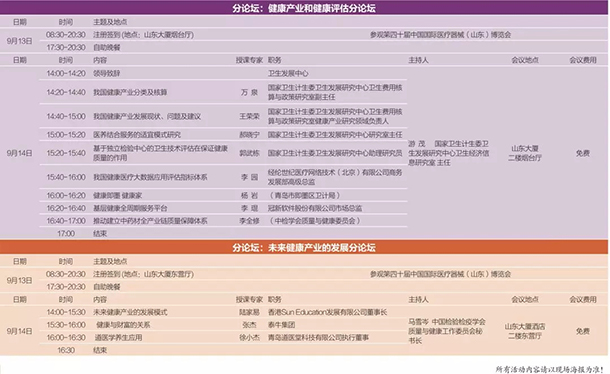610x374 pixels.
Task: Click the 注册签到 (地点: 山东大厦东营厅) entry
Action: (x=143, y=274)
